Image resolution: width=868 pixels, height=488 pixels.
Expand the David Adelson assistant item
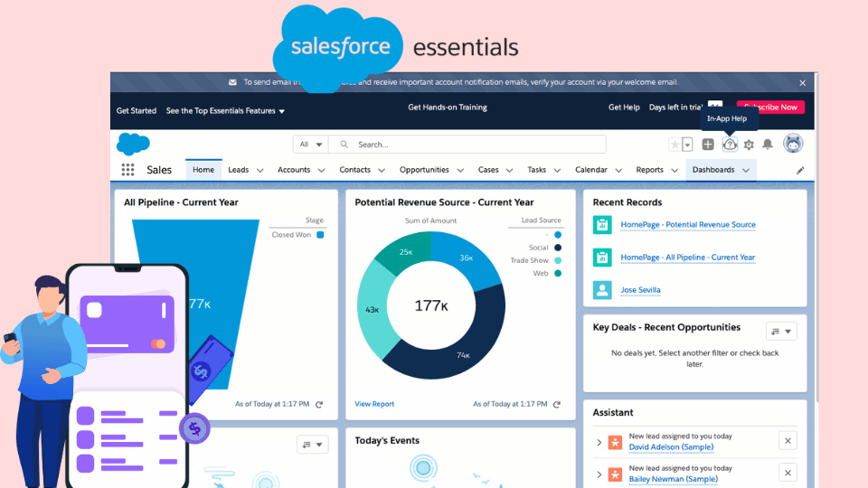tap(599, 442)
